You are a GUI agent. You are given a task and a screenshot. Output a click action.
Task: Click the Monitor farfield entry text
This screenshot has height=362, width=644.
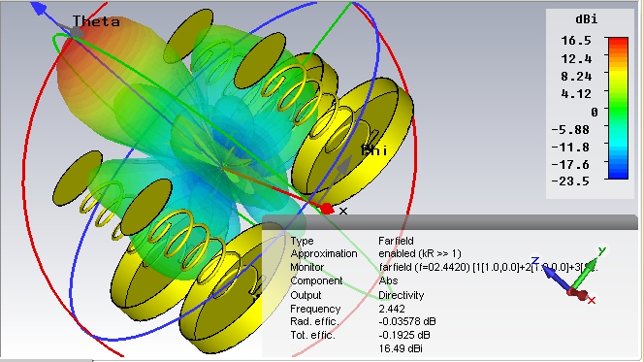tap(488, 268)
